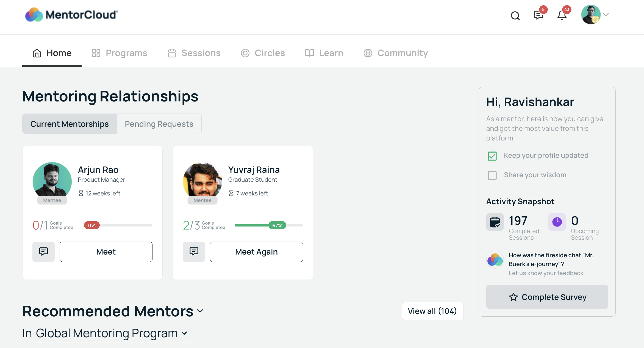Click 'Meet Again' for Yuvraj Raina
The width and height of the screenshot is (644, 348).
click(x=256, y=252)
